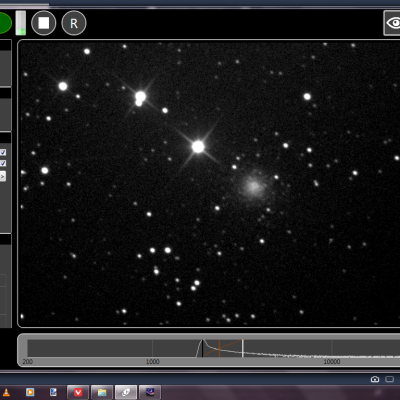This screenshot has width=400, height=400.
Task: Toggle the upper checked checkbox in left panel
Action: click(x=3, y=152)
